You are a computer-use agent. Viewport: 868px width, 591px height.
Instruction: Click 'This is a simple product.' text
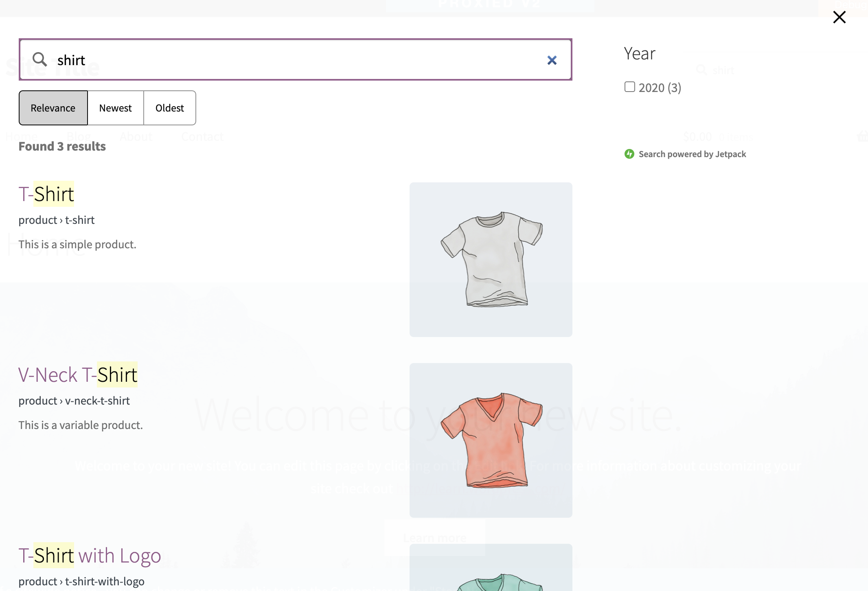(x=77, y=244)
